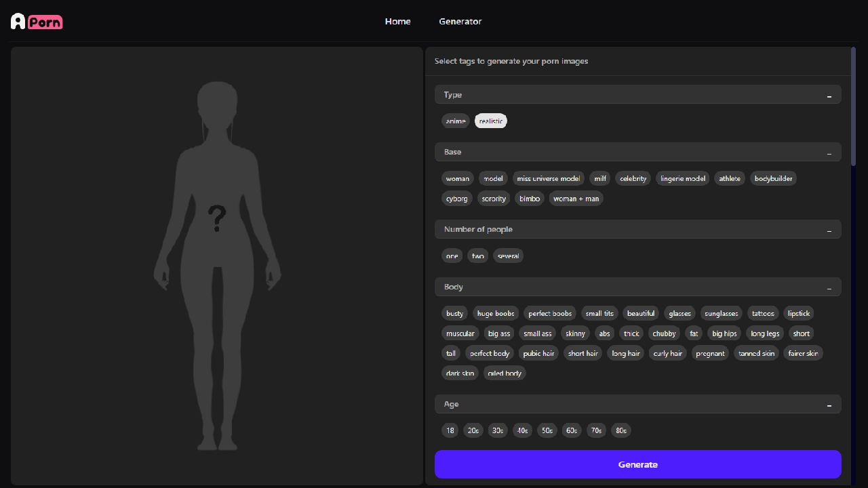This screenshot has width=868, height=488.
Task: Enable the curly hair tag
Action: [667, 354]
